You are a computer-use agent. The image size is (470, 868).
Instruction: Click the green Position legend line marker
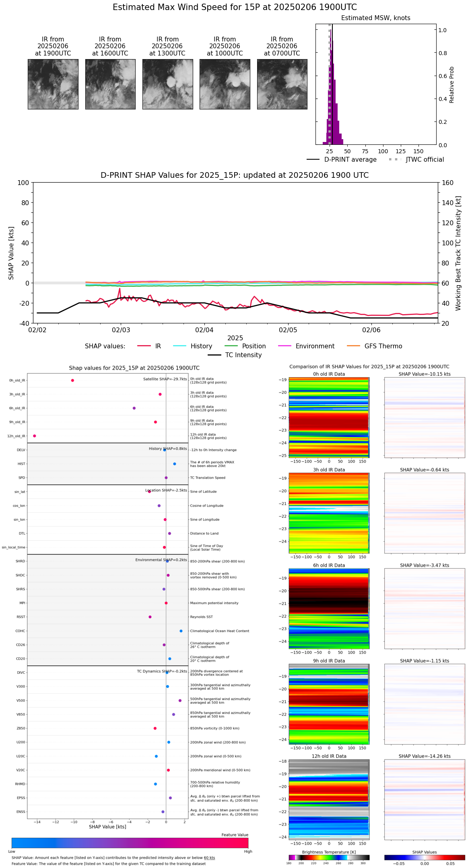point(231,346)
